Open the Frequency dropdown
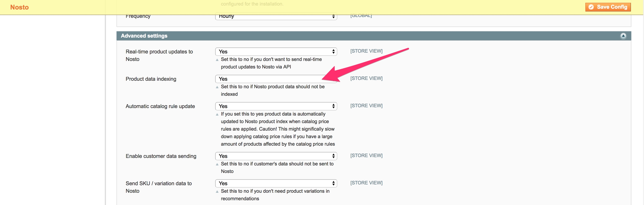 [276, 17]
